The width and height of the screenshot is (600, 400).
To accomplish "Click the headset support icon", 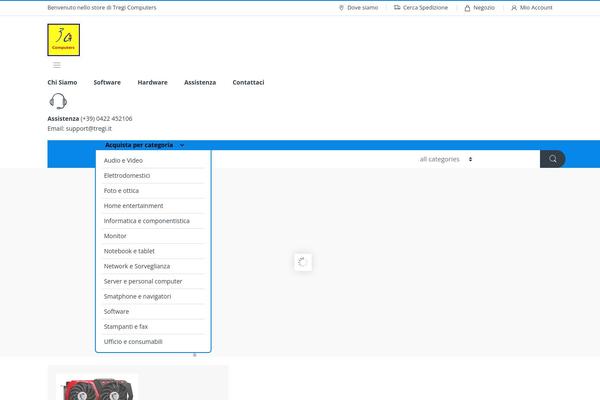I will [x=58, y=101].
